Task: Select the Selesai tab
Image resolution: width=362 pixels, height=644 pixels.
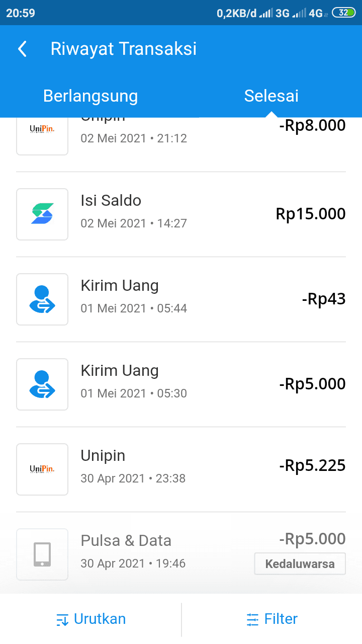Action: tap(271, 96)
